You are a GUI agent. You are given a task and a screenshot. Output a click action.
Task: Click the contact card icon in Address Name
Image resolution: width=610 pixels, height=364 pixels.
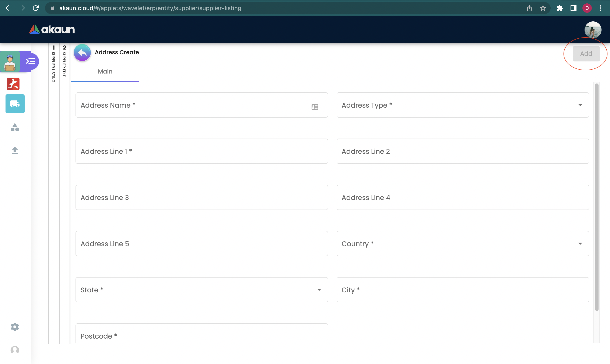[x=315, y=107]
